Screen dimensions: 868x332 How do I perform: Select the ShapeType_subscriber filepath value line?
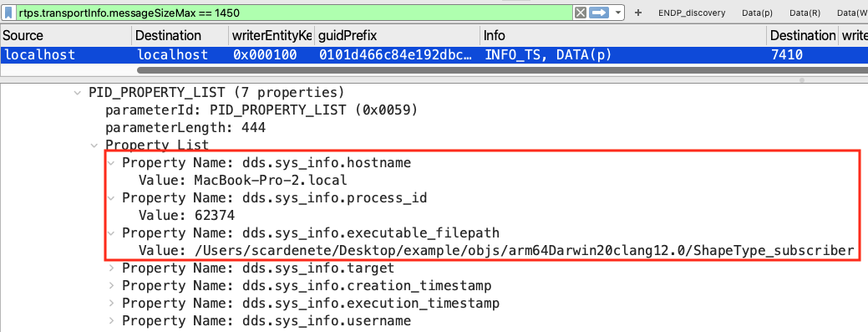496,251
